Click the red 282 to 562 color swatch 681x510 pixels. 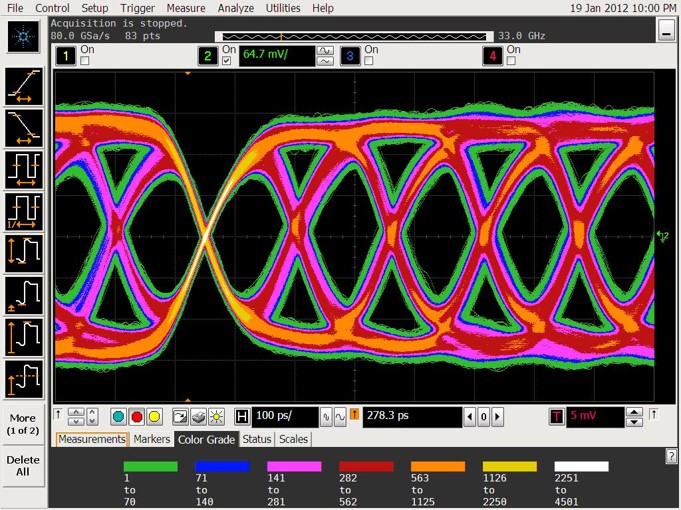(366, 467)
